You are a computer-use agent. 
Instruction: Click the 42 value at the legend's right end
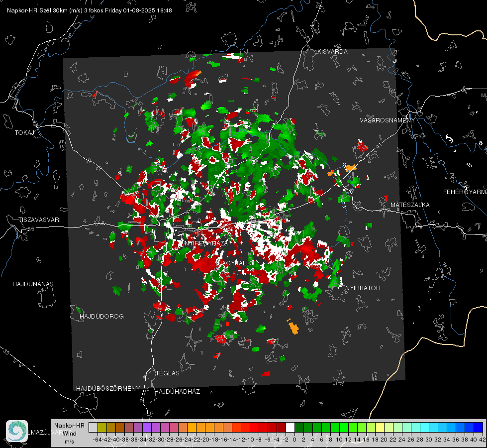[x=482, y=440]
